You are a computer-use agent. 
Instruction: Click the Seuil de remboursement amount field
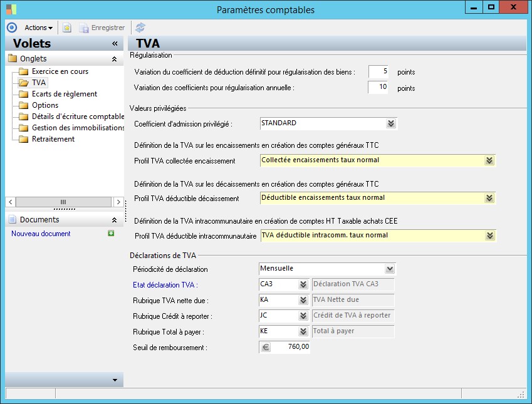click(x=291, y=347)
